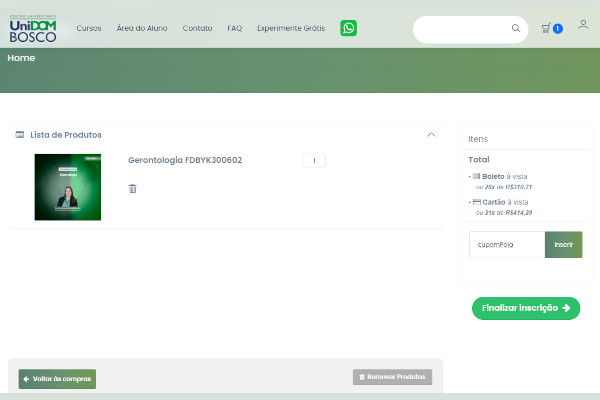The image size is (600, 400).
Task: Open the Contato page
Action: (x=197, y=29)
